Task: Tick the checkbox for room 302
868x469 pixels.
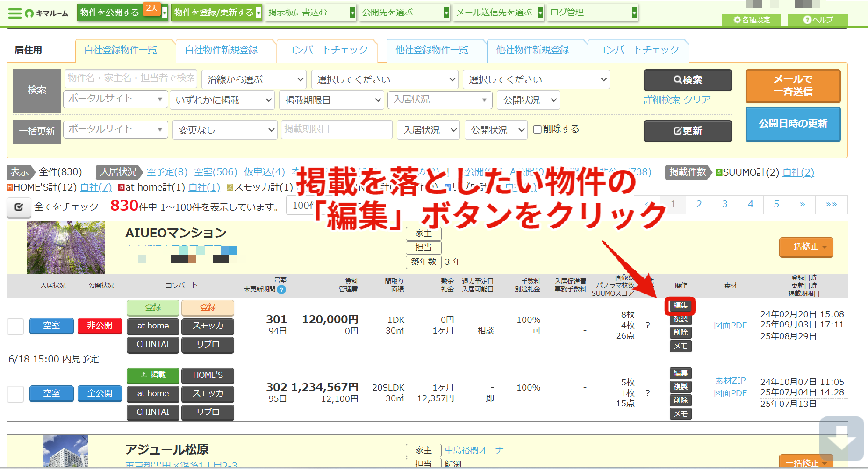Action: (x=15, y=394)
